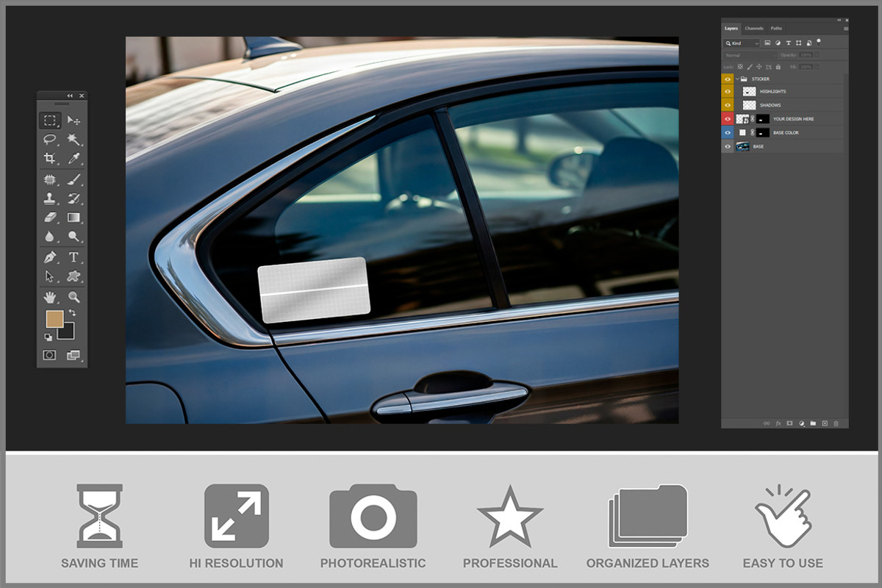
Task: Change the screen mode
Action: [73, 356]
